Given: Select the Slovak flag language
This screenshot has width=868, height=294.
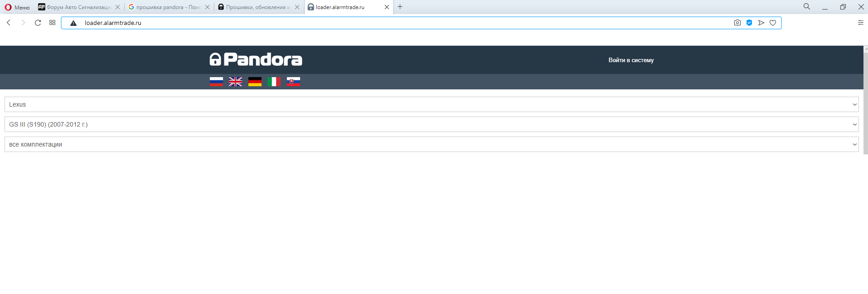Looking at the screenshot, I should pyautogui.click(x=293, y=82).
